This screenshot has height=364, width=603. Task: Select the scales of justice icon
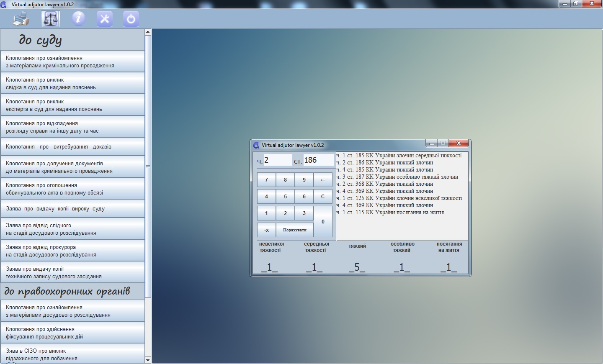point(51,19)
